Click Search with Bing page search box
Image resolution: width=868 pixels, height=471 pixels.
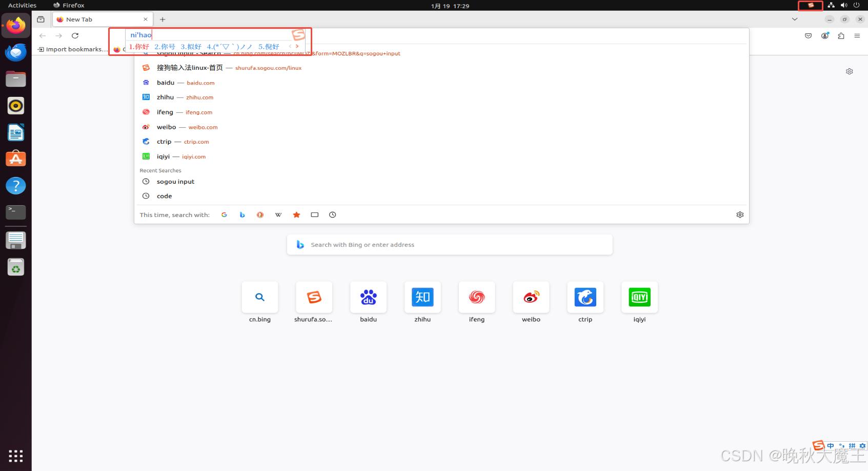(x=450, y=245)
